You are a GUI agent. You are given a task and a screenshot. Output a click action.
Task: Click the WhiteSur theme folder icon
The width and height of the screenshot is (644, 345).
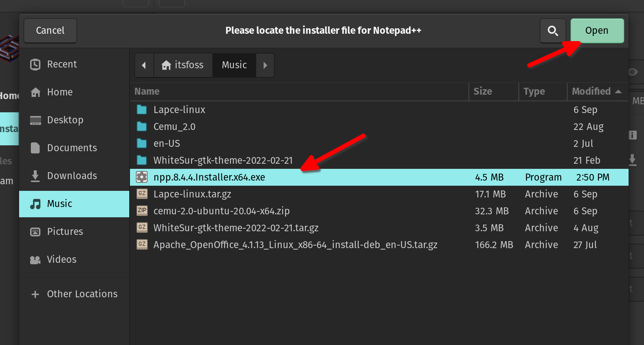(x=142, y=160)
